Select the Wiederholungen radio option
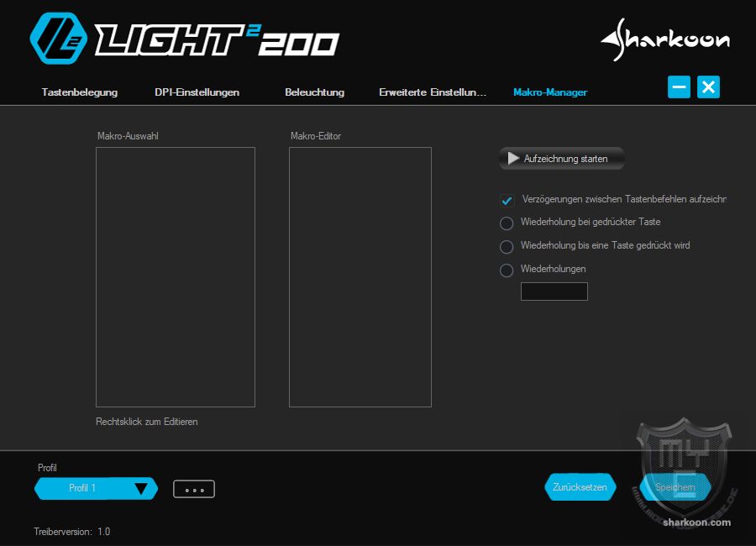The width and height of the screenshot is (756, 546). coord(507,270)
